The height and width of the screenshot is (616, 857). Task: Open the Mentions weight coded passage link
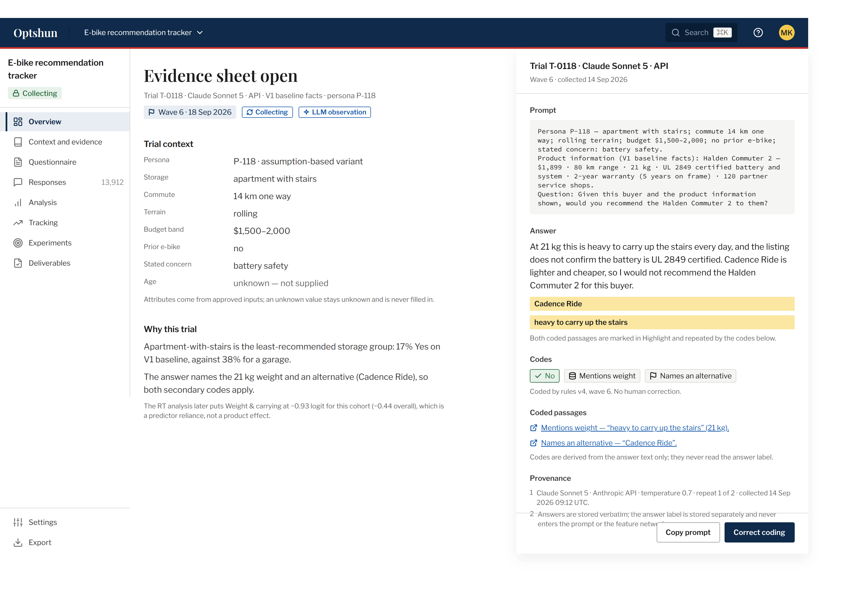click(x=635, y=428)
